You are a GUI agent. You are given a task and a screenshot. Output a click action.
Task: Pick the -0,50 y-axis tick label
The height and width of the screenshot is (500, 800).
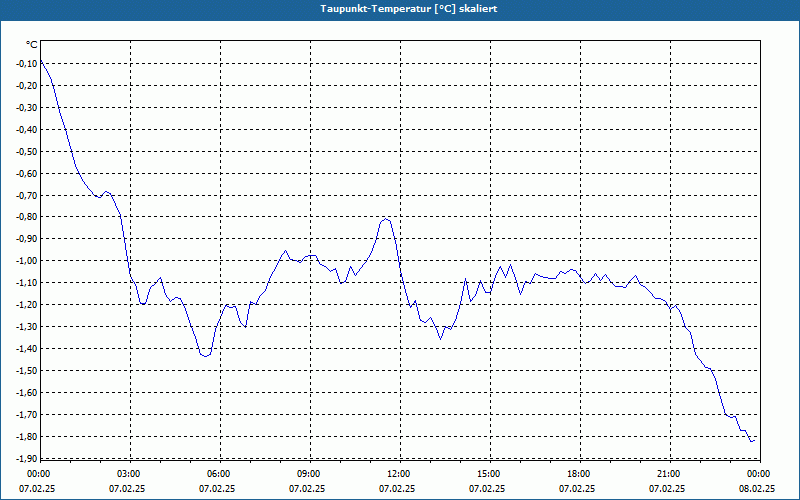click(x=27, y=152)
